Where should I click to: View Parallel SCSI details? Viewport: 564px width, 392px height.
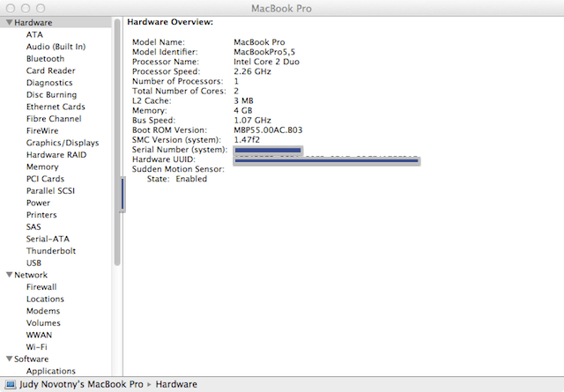(50, 190)
